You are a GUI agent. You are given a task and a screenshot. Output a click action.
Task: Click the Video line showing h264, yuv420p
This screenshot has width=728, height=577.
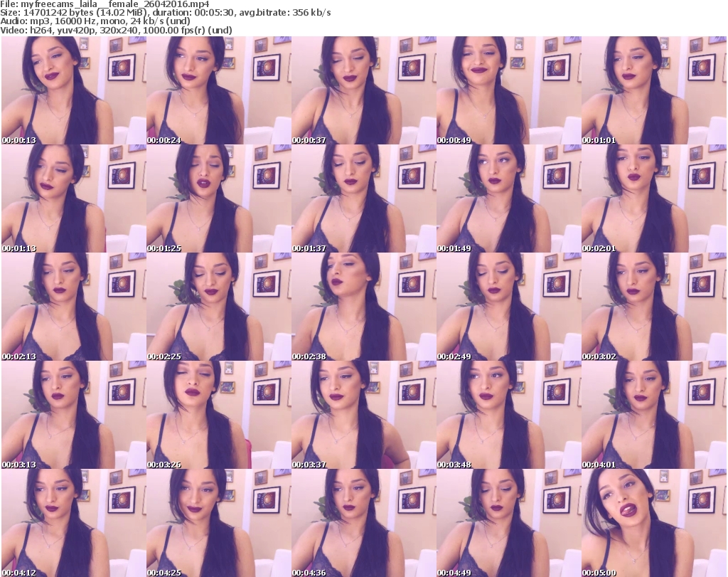[116, 30]
